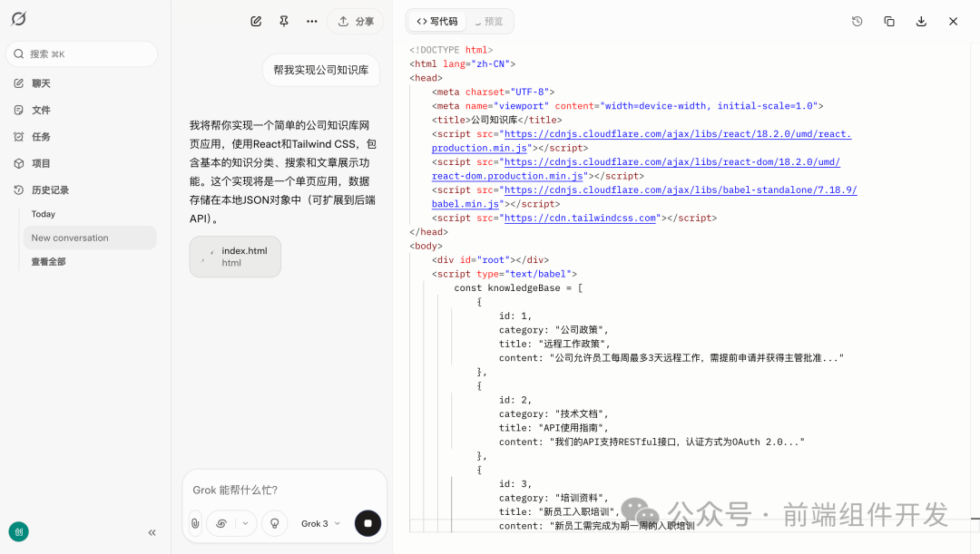980x554 pixels.
Task: Open version history in the code panel
Action: 857,20
